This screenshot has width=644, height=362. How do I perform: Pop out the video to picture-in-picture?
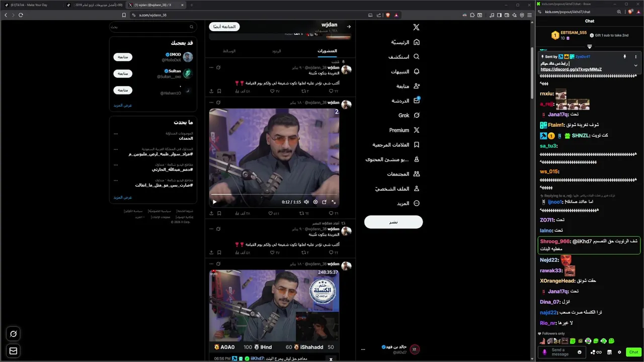point(325,202)
